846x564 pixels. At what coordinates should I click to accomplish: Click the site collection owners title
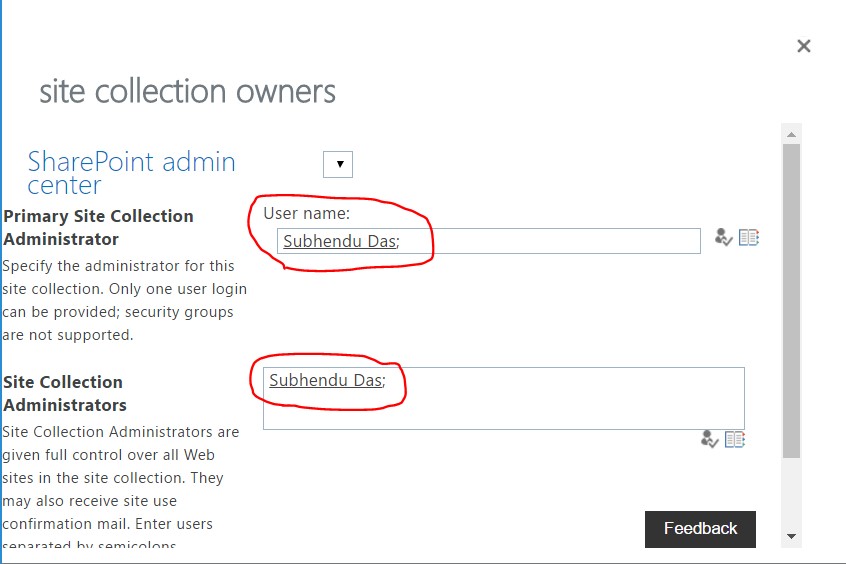pos(187,91)
